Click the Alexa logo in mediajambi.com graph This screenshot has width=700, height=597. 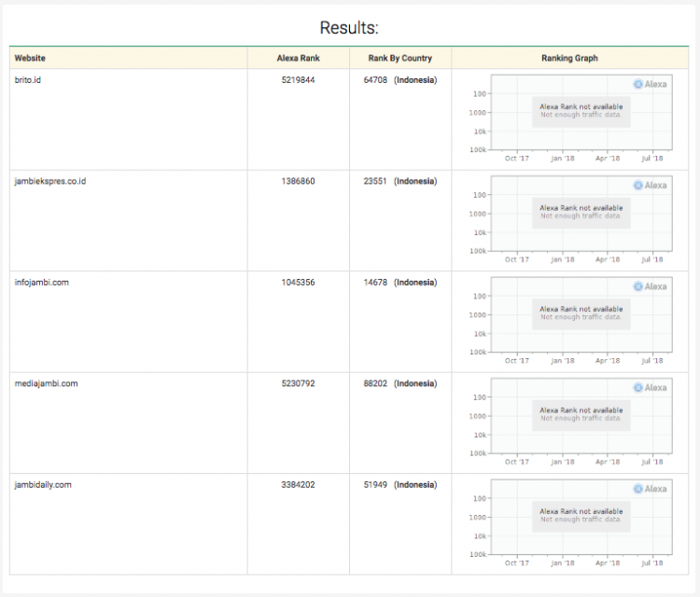(x=651, y=387)
